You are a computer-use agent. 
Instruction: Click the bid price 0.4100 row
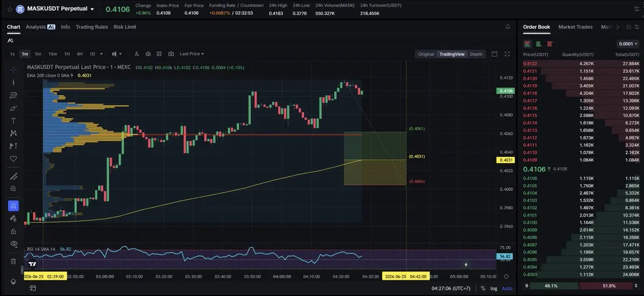click(581, 222)
